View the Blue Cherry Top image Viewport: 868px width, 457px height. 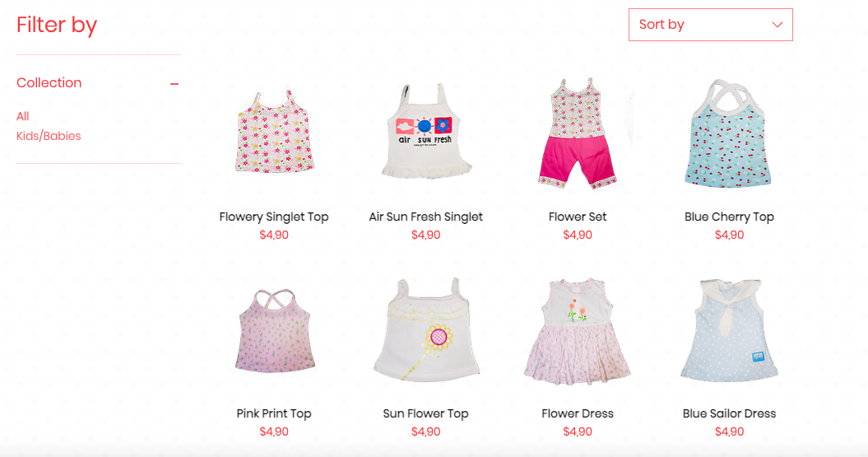coord(728,133)
